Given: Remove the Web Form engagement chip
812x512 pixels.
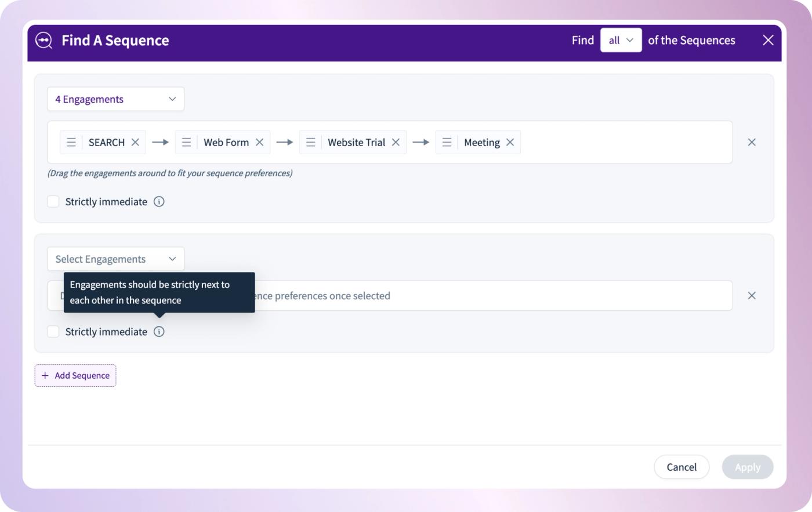Looking at the screenshot, I should pyautogui.click(x=259, y=142).
